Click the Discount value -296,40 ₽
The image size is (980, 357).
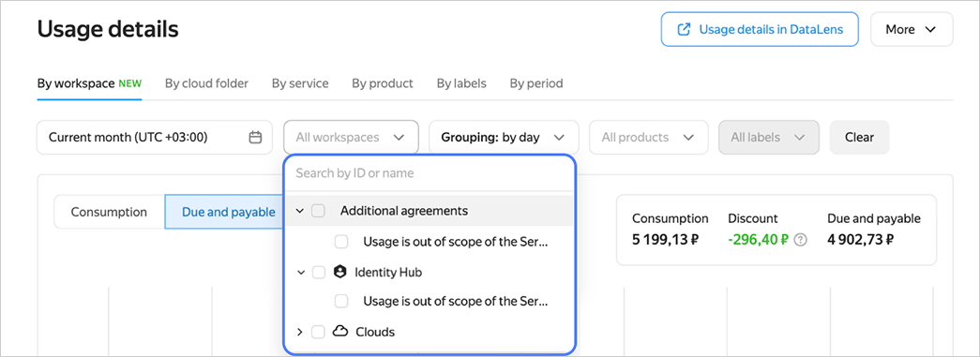[x=758, y=239]
